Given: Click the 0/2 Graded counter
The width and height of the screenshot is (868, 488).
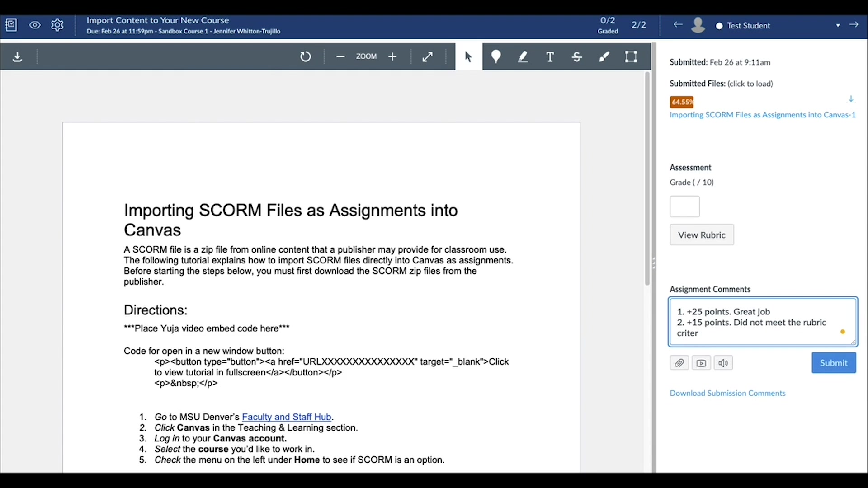Looking at the screenshot, I should click(x=608, y=25).
